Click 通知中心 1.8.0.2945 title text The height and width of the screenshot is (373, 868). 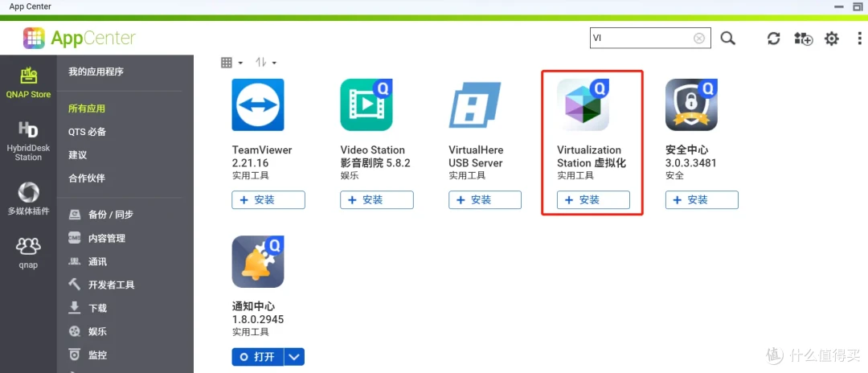point(258,314)
